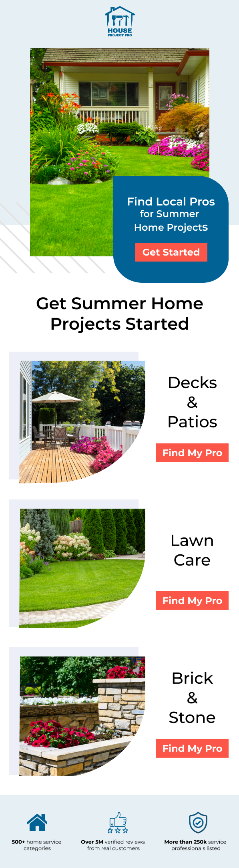This screenshot has height=868, width=239.
Task: Click the Get Started button
Action: (171, 252)
